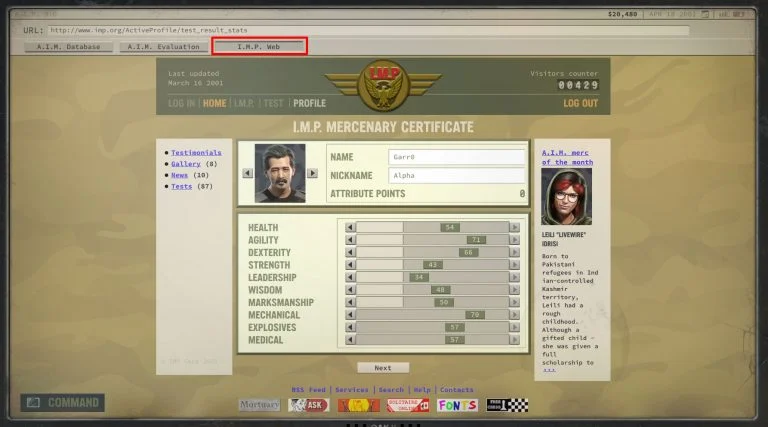Click the Health slider bar
Screen dimensions: 768x427
click(x=432, y=227)
